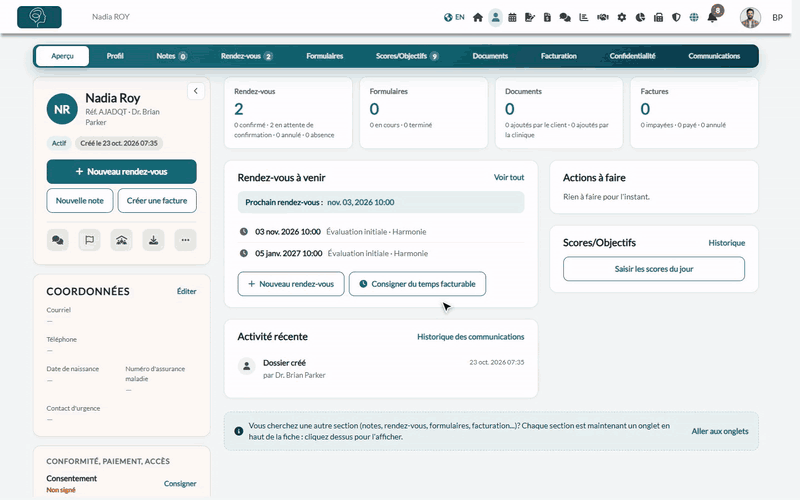Open the chat bubbles icon in the top bar
The image size is (800, 500).
tap(565, 17)
